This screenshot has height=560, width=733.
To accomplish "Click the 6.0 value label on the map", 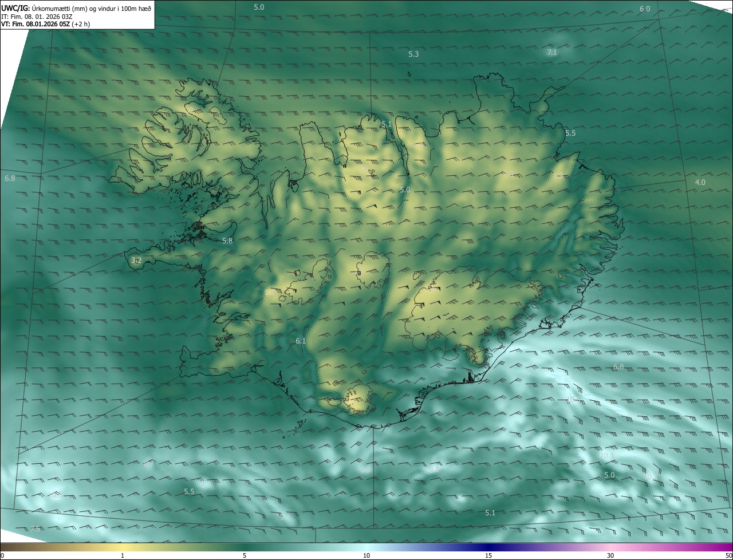I will click(645, 9).
